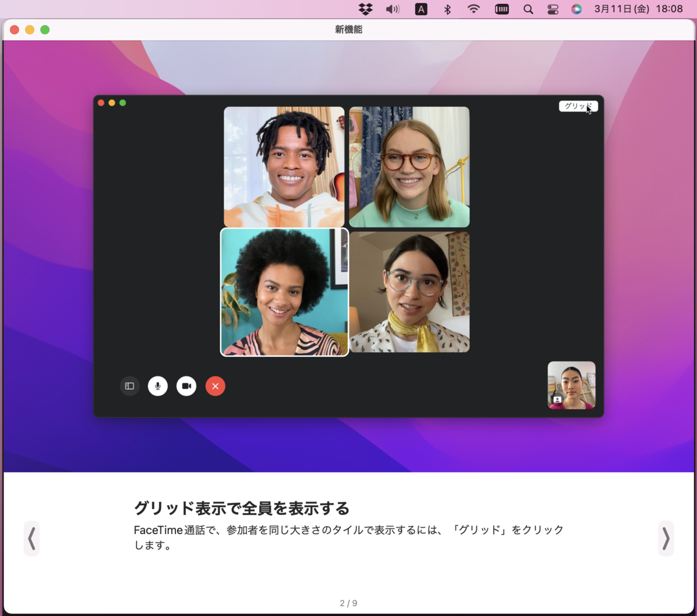697x616 pixels.
Task: Advance to the next feature page
Action: (x=666, y=538)
